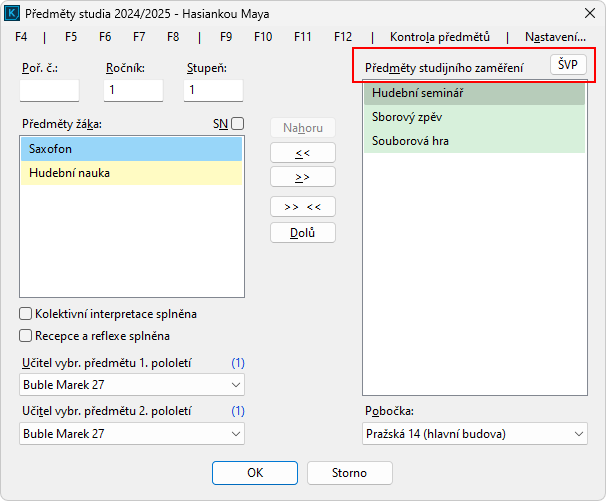Click the ŠVP button
The image size is (606, 501).
point(568,65)
